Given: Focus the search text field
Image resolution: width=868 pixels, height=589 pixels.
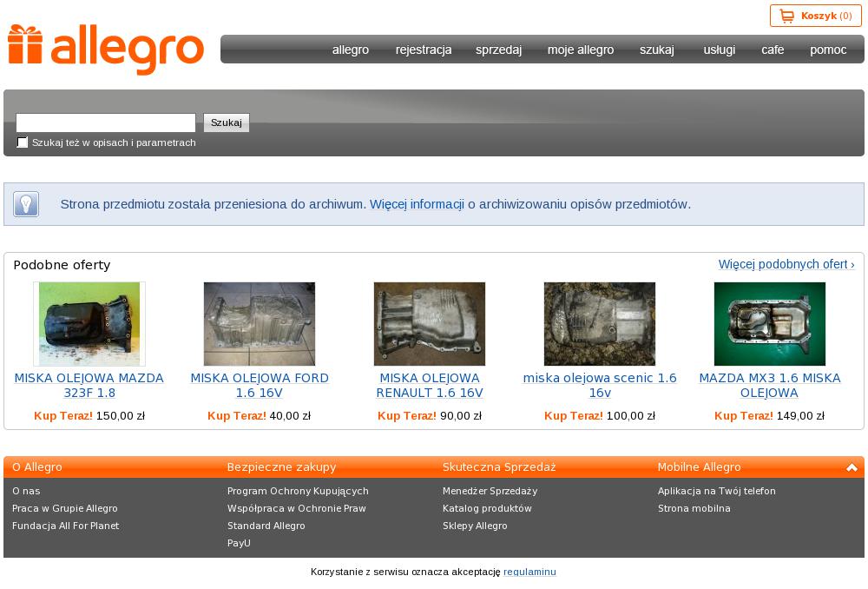Looking at the screenshot, I should (x=106, y=122).
